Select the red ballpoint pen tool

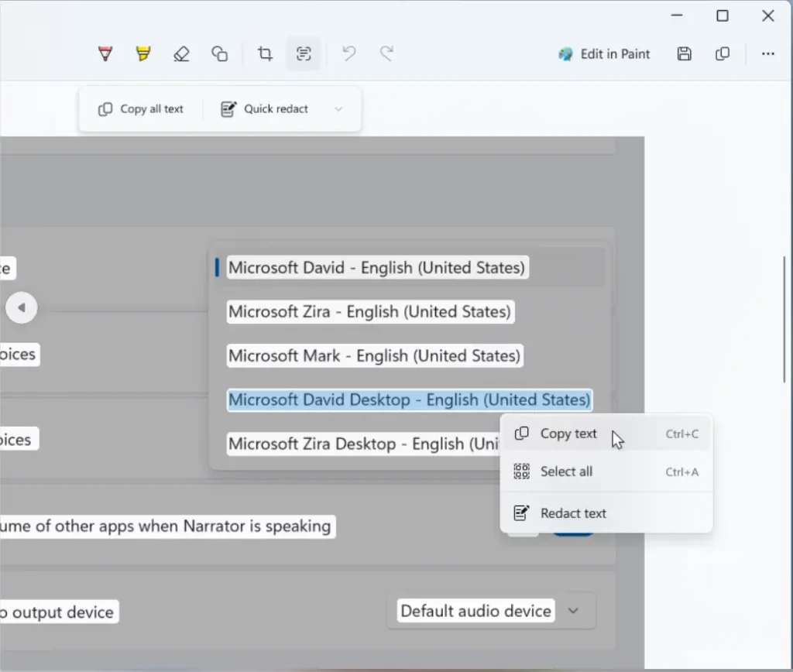(x=105, y=53)
